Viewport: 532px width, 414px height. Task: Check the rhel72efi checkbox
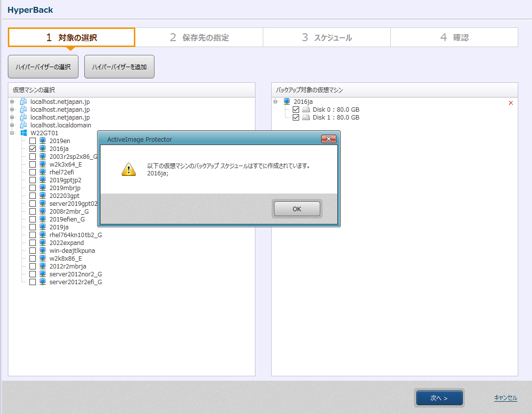click(32, 172)
